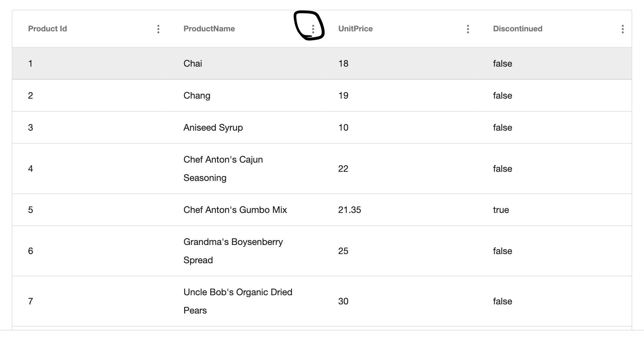Screen dimensions: 644x339
Task: Click Chef Anton's Cajun Seasoning cell
Action: pyautogui.click(x=223, y=169)
